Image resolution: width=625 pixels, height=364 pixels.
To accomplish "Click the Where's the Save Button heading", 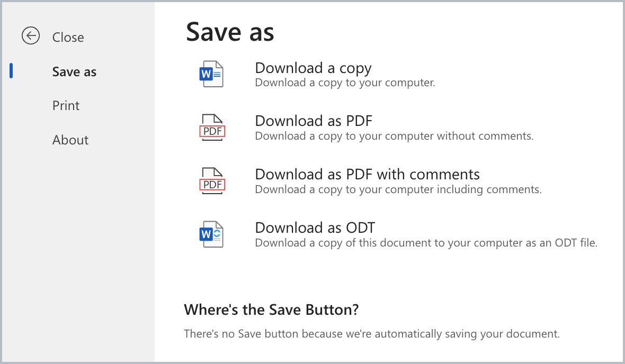I will point(271,310).
